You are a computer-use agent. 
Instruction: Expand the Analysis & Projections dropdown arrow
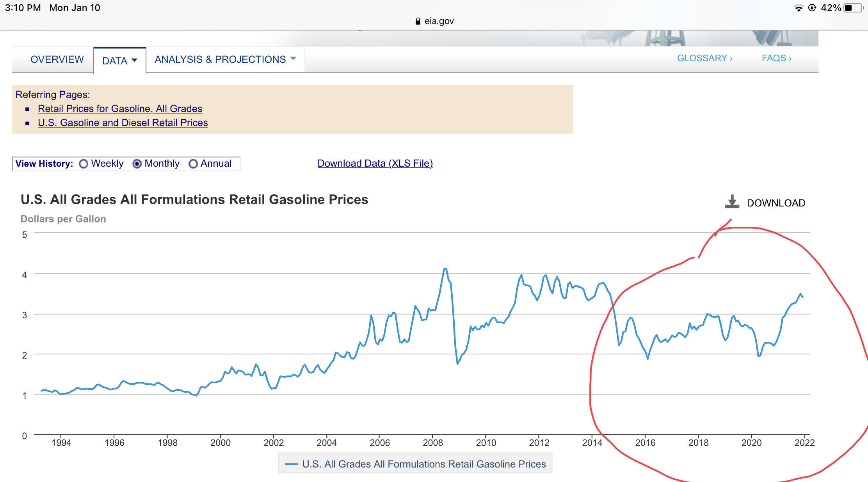click(x=293, y=59)
